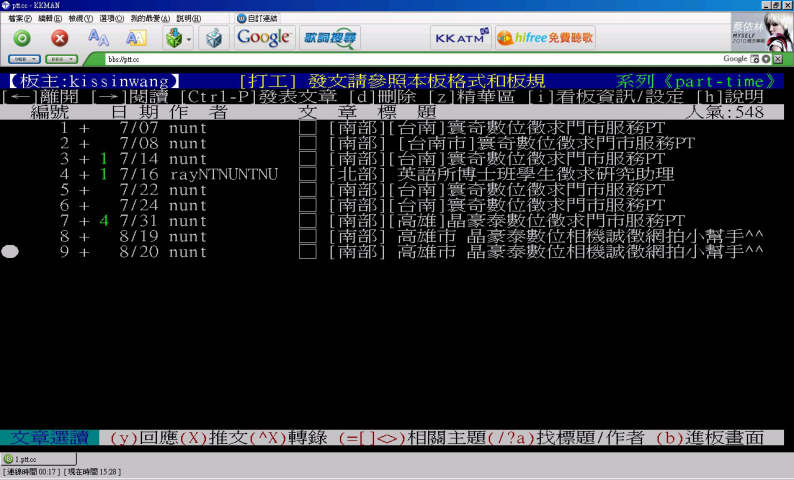Screen dimensions: 794x480
Task: Click the green push count 4 on row 7
Action: point(104,221)
